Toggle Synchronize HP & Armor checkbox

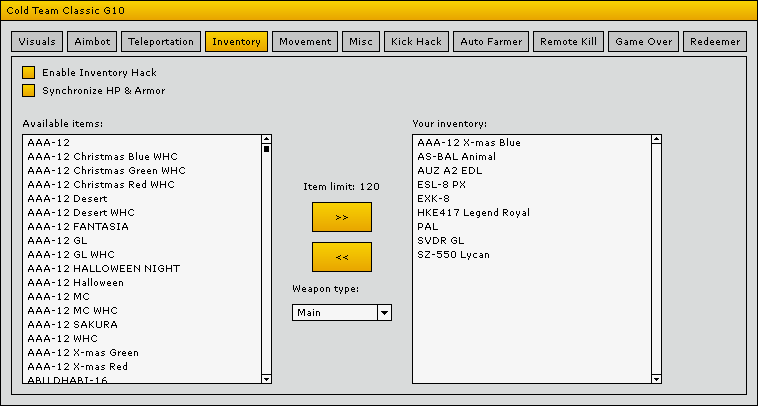(x=28, y=91)
